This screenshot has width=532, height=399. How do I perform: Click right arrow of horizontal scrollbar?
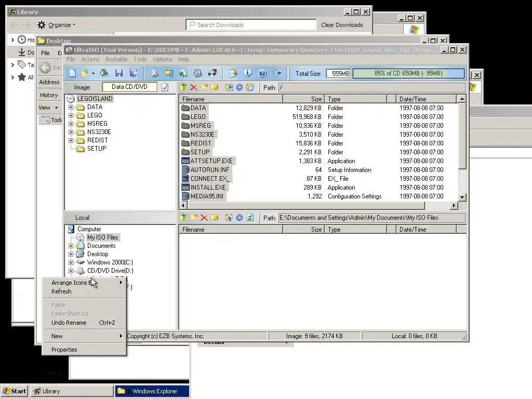pyautogui.click(x=454, y=205)
